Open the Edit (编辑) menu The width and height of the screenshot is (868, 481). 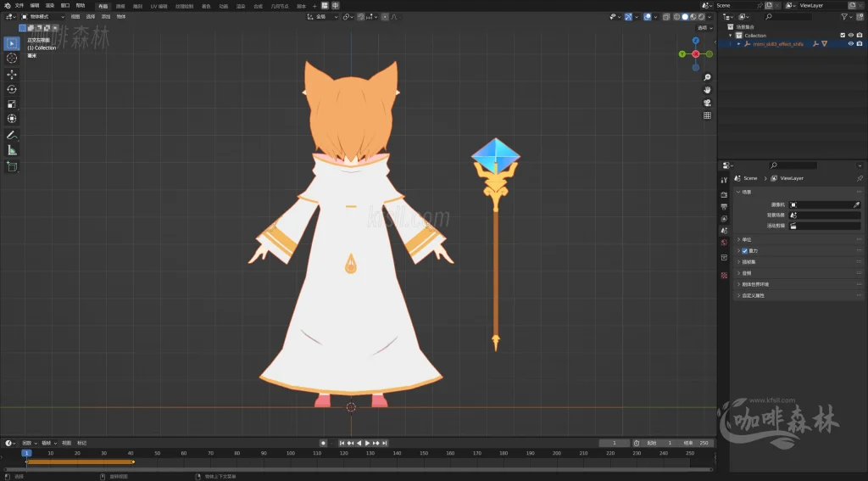(x=34, y=6)
